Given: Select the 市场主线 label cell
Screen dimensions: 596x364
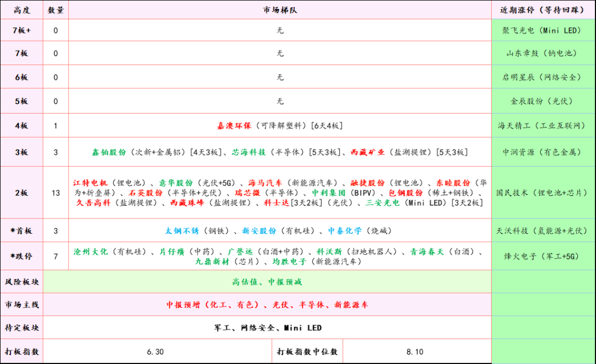Looking at the screenshot, I should pyautogui.click(x=22, y=305).
